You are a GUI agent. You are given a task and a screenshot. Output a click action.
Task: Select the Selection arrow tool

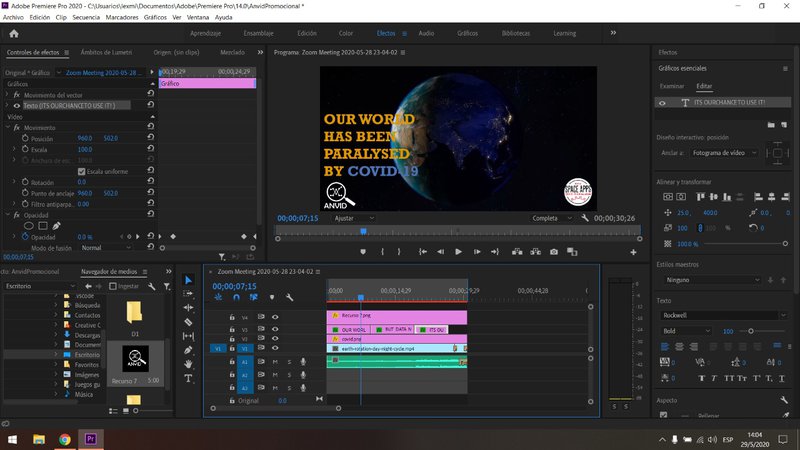(188, 280)
